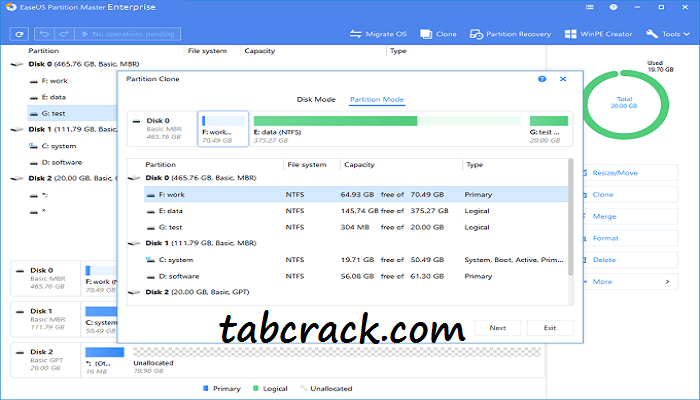Click Disk 1 header in main list

[x=72, y=129]
